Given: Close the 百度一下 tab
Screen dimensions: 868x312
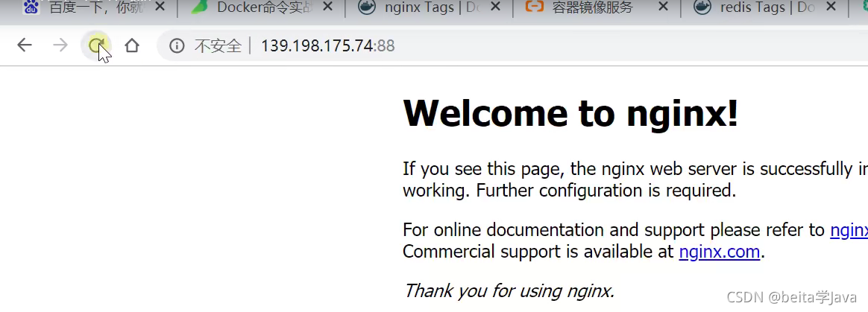Looking at the screenshot, I should pos(160,7).
